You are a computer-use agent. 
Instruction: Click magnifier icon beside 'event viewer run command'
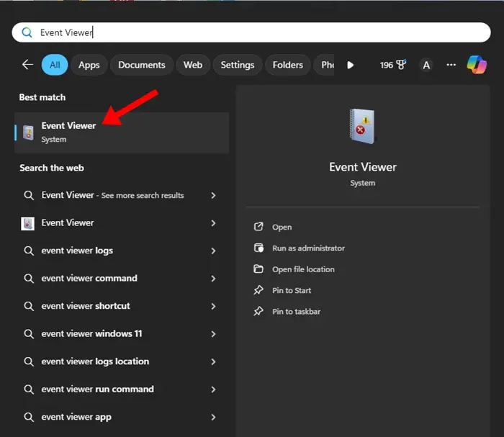29,389
